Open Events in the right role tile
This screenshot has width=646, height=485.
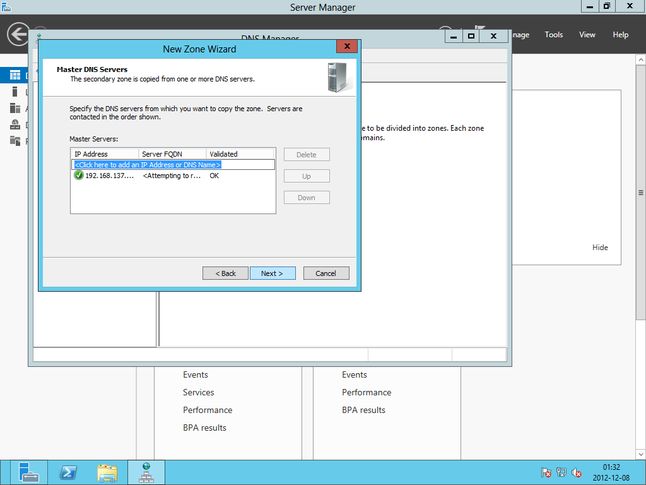[x=354, y=375]
